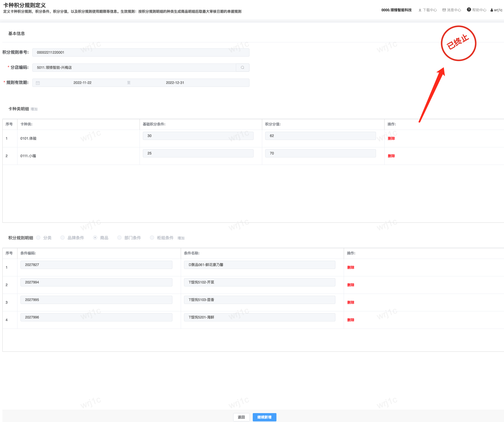Image resolution: width=504 pixels, height=422 pixels.
Task: Delete the D聚品061-鲜花康乃馨 condition row
Action: pyautogui.click(x=351, y=267)
